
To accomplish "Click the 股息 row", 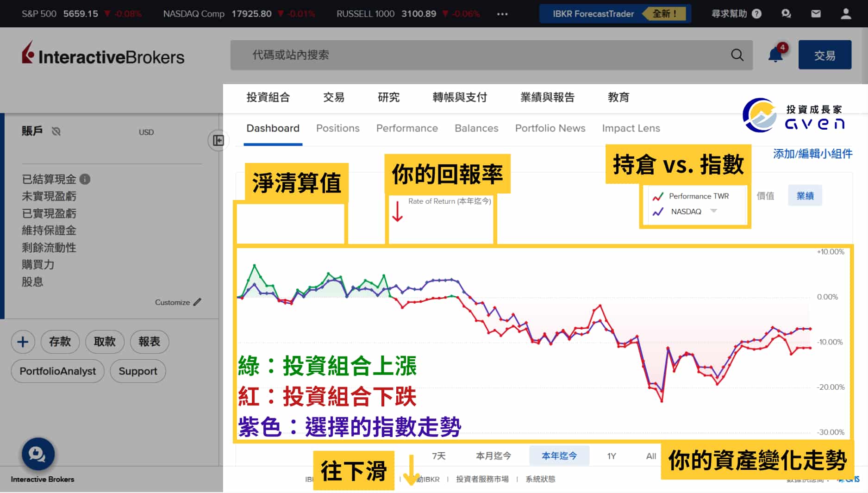I will point(32,282).
